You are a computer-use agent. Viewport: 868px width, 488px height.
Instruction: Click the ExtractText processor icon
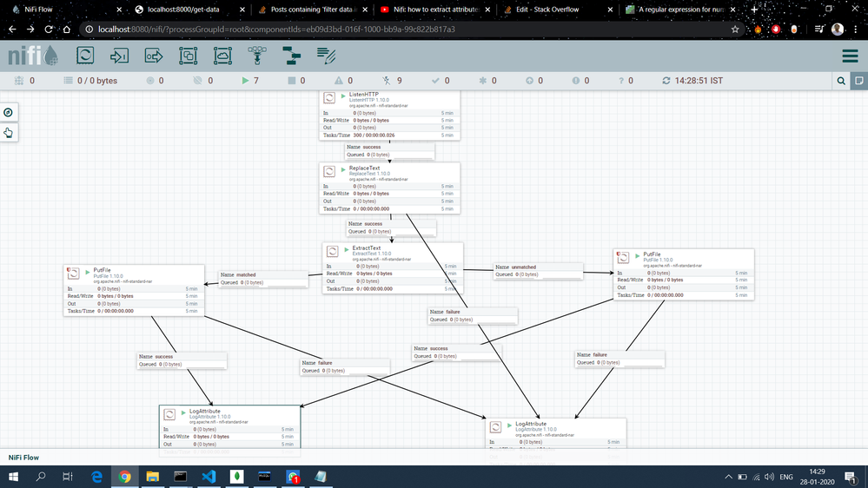[x=333, y=252]
